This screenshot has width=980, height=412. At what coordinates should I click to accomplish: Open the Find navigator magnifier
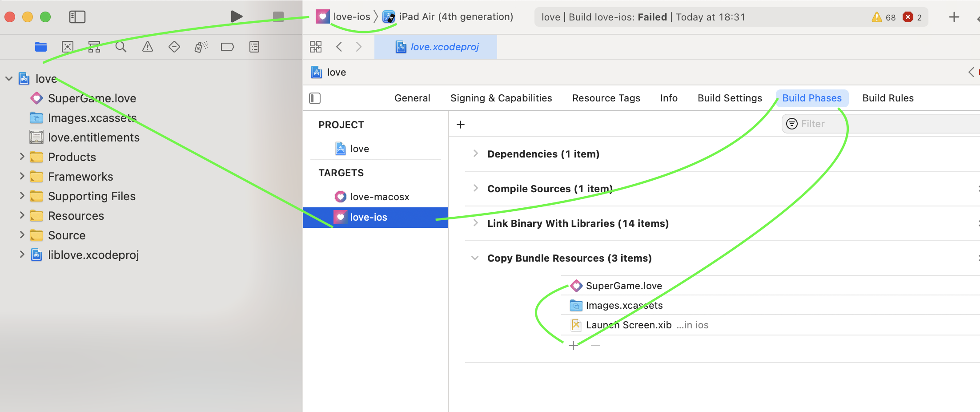[121, 47]
